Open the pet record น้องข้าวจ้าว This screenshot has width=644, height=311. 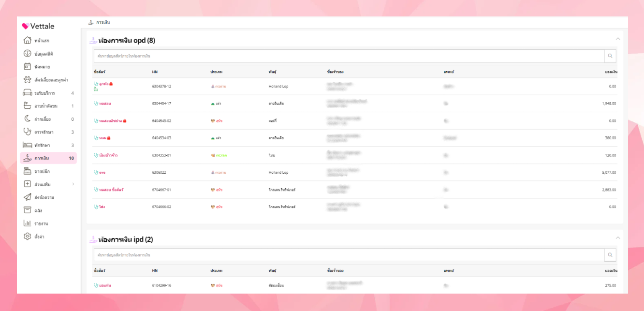coord(108,155)
